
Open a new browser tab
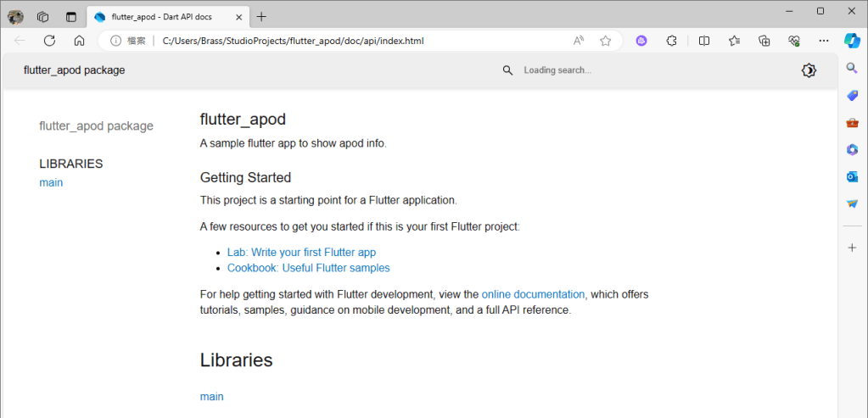tap(261, 17)
